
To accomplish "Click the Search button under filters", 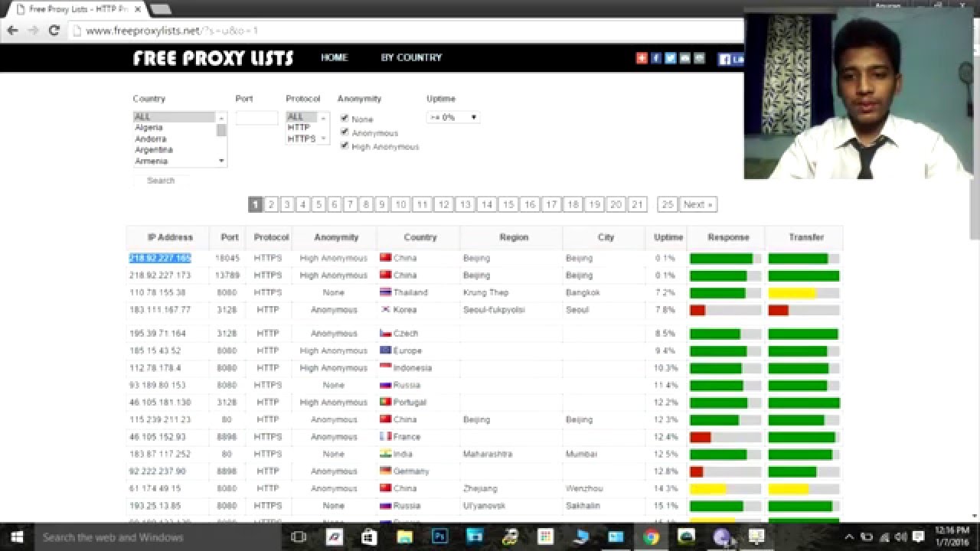I will pos(161,181).
